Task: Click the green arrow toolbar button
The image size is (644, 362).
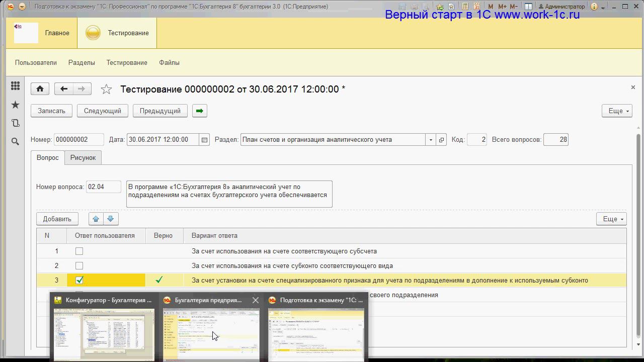Action: (x=200, y=111)
